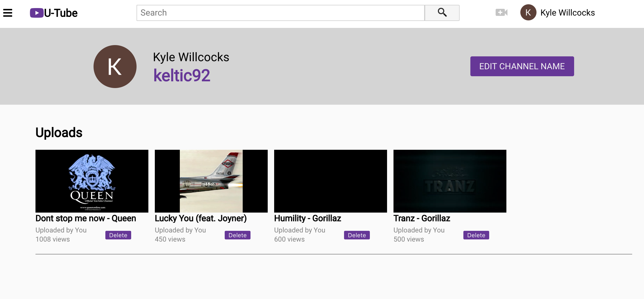Screen dimensions: 644x299
Task: Open the profile avatar in top bar
Action: tap(528, 12)
